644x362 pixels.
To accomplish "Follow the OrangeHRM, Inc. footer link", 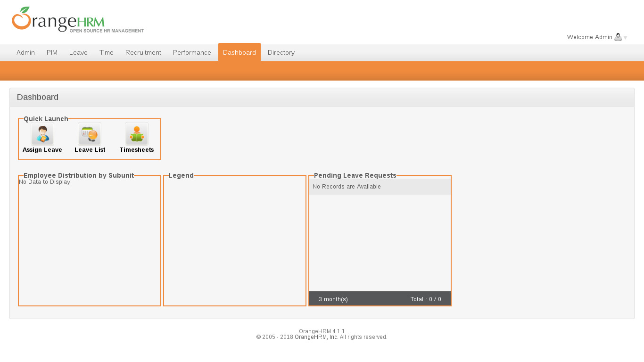I will [316, 337].
